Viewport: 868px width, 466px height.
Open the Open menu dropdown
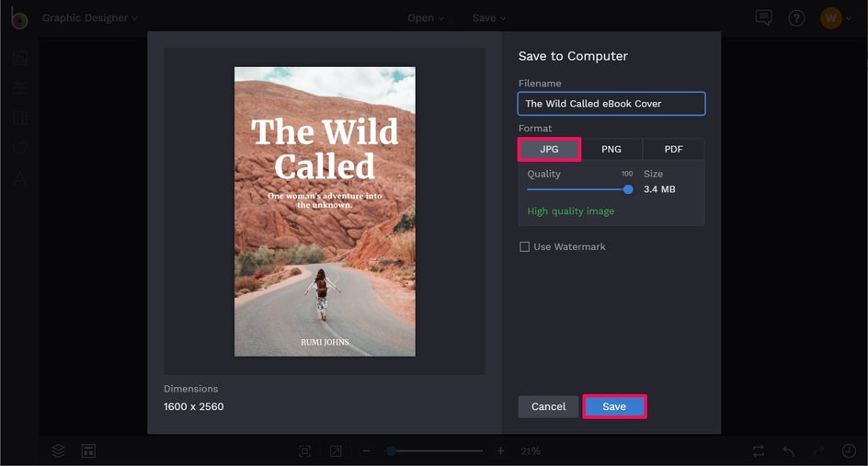[426, 17]
